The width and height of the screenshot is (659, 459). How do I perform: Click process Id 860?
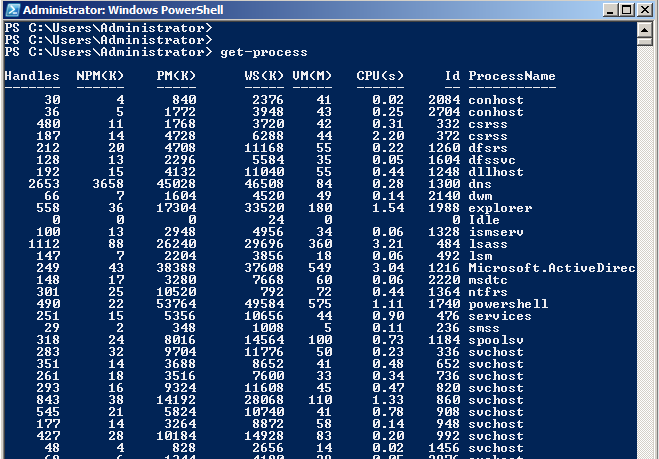(x=448, y=400)
